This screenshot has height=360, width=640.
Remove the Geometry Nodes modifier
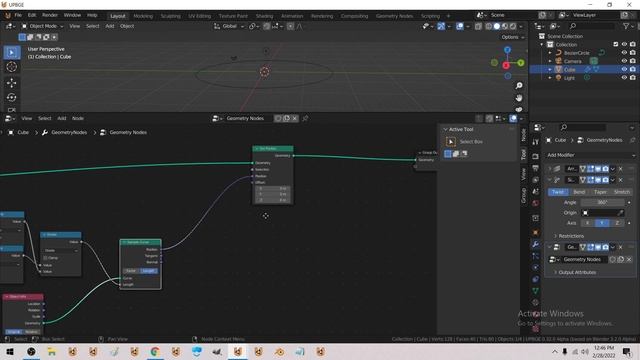click(621, 247)
